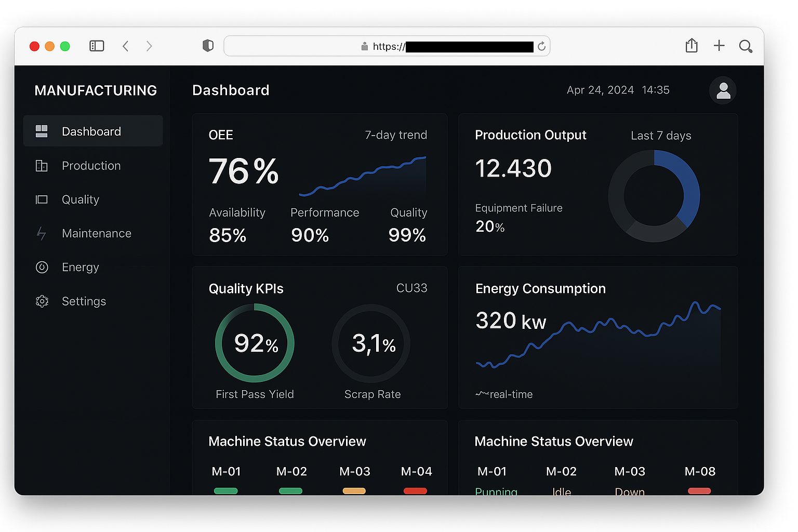
Task: Click the Last 7 days selector
Action: coord(660,136)
